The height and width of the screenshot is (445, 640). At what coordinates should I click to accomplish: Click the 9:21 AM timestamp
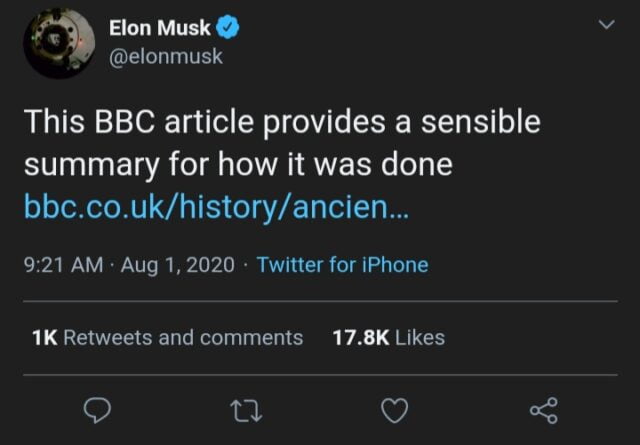pos(60,265)
